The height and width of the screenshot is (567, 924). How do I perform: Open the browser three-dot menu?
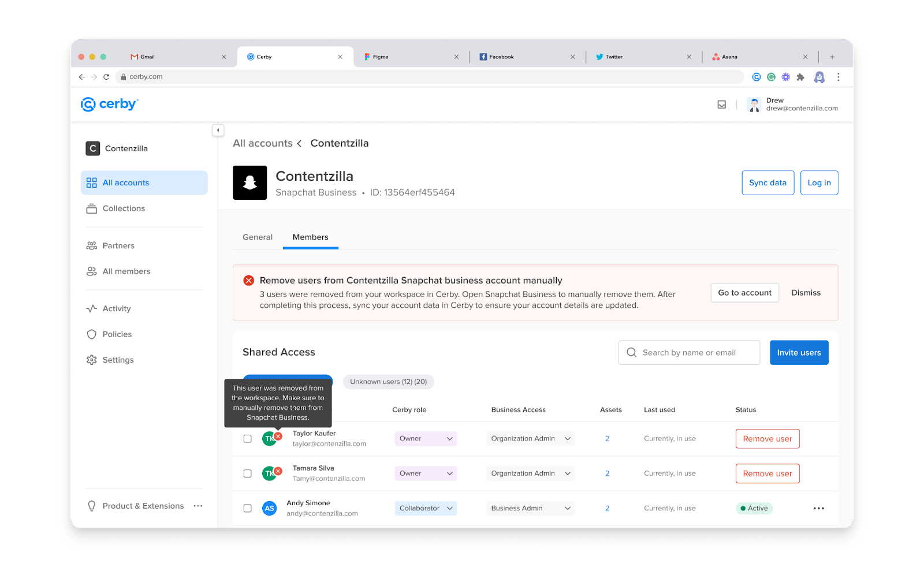(x=838, y=77)
